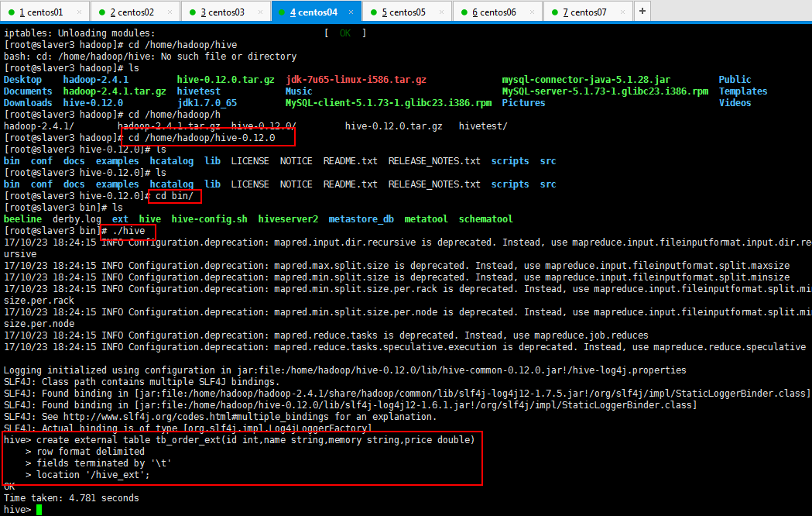Click the green status dot on centos07 tab
The width and height of the screenshot is (812, 516).
click(x=555, y=12)
